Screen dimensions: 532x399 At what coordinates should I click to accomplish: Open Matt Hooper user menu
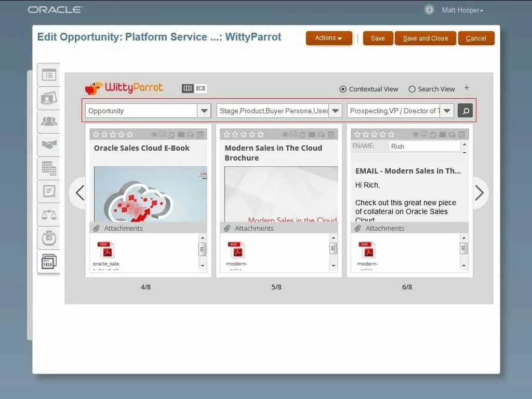click(462, 10)
